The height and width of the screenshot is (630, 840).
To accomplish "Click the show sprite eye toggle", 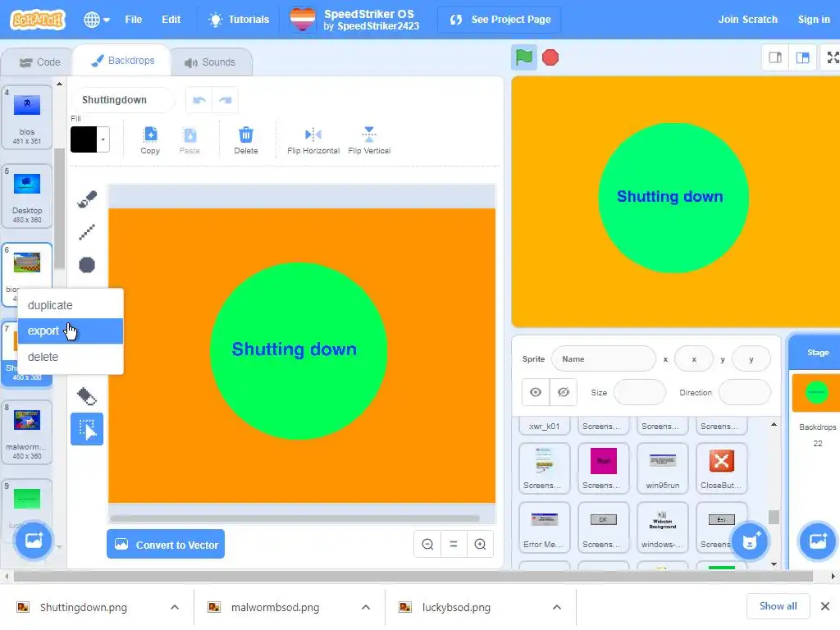I will (536, 392).
